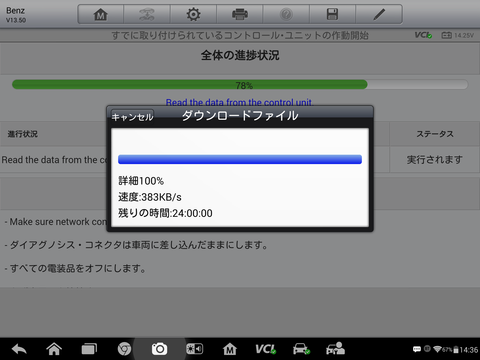The image size is (480, 360).
Task: Take a screenshot with camera icon
Action: point(159,349)
